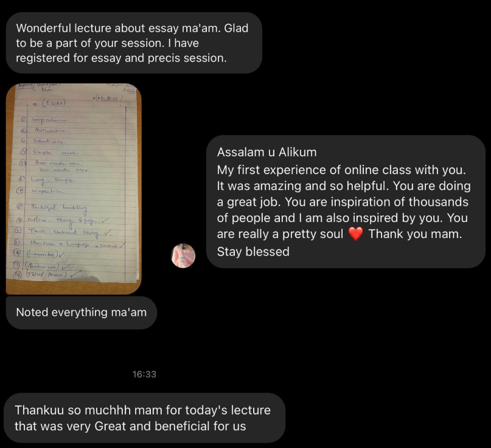Click "Thank you mam." after the heart
The height and width of the screenshot is (448, 491).
point(415,234)
